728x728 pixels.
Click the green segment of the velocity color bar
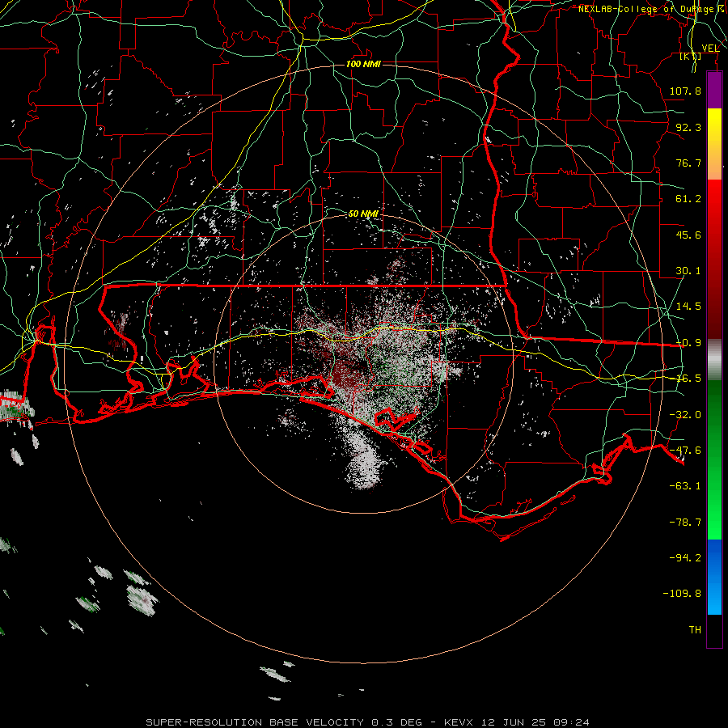click(x=714, y=459)
